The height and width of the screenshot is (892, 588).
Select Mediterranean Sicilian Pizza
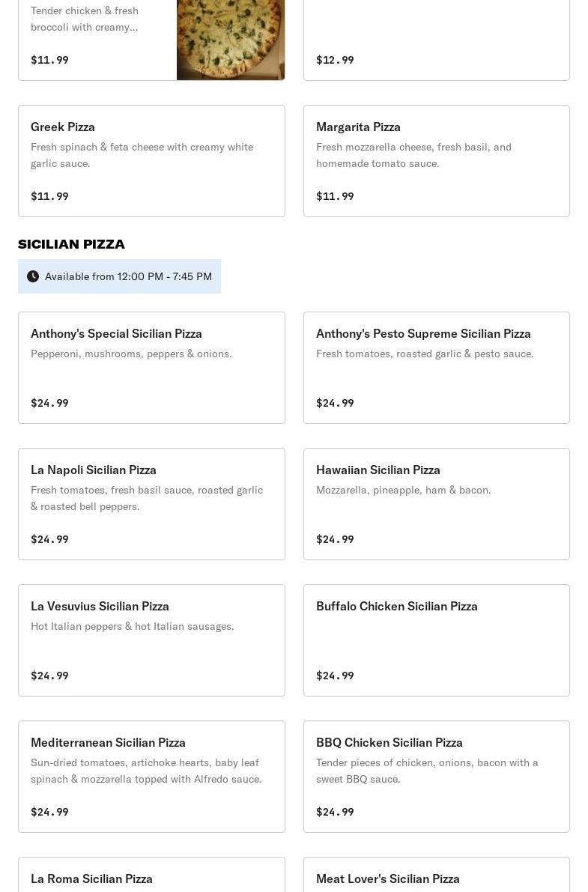[x=151, y=777]
